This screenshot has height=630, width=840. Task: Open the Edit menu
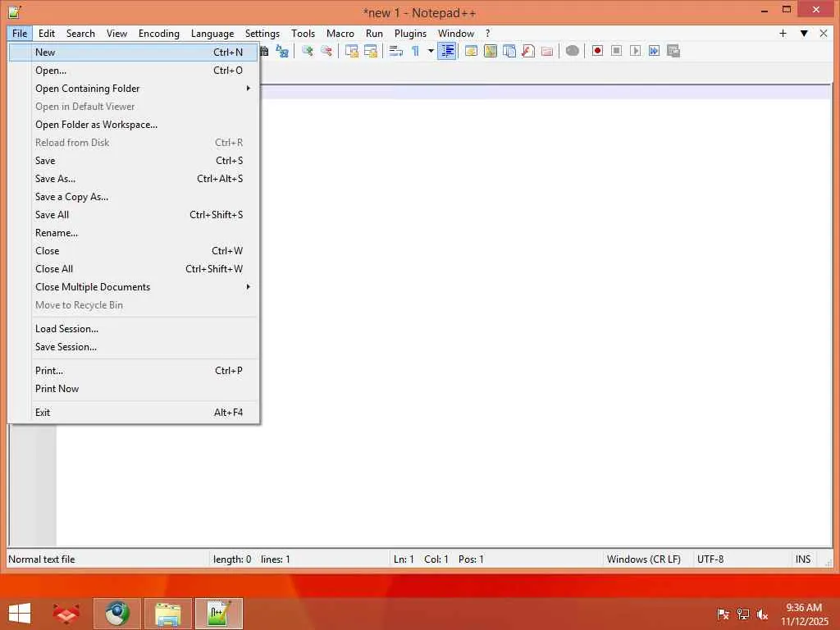click(x=47, y=33)
